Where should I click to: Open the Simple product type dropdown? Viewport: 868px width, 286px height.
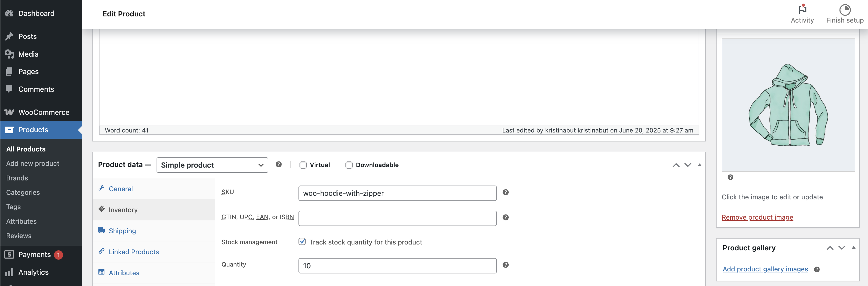pyautogui.click(x=212, y=165)
